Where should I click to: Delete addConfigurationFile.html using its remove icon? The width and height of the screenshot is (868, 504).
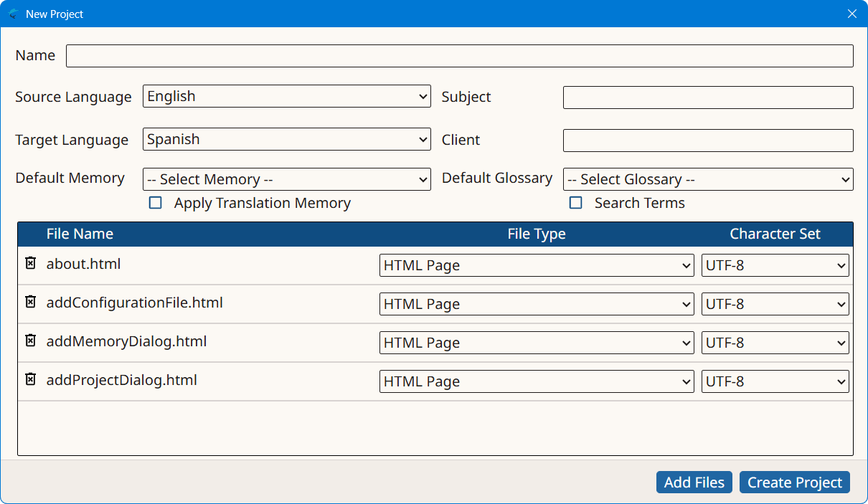29,302
